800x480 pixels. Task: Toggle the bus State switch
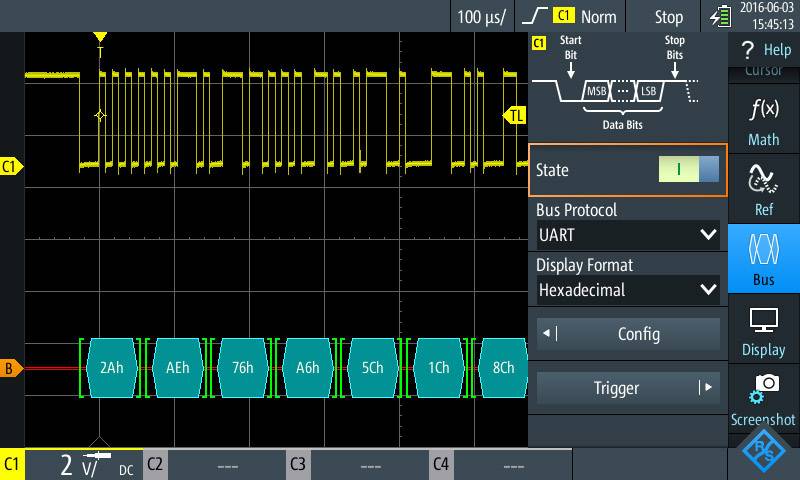click(688, 170)
